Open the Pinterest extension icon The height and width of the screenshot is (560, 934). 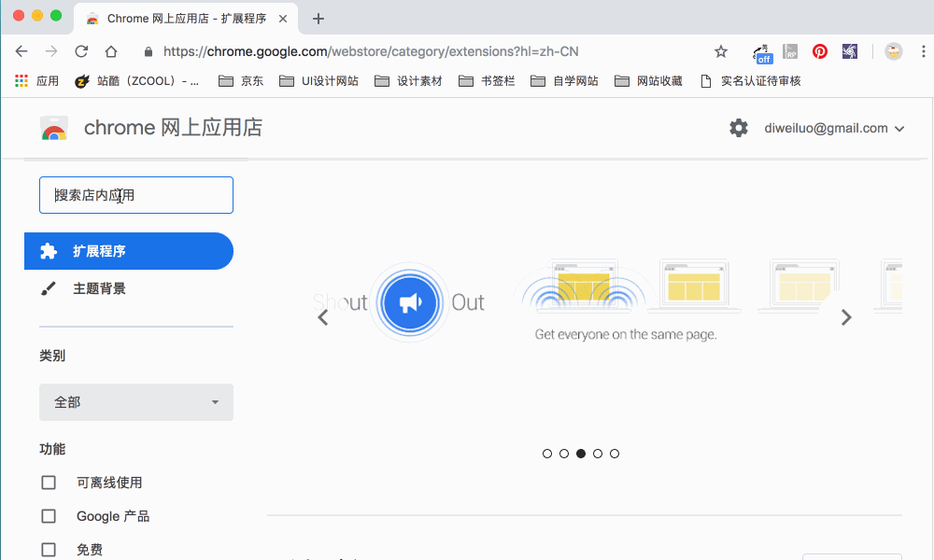[x=820, y=51]
